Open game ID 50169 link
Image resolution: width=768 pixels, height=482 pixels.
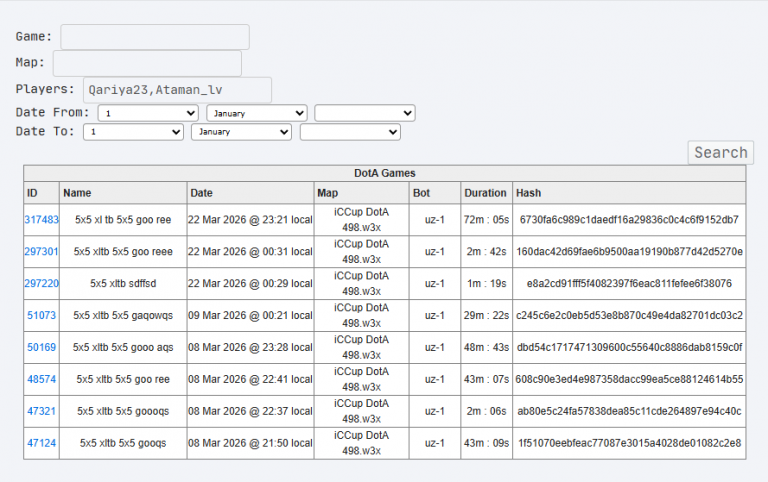pyautogui.click(x=42, y=347)
